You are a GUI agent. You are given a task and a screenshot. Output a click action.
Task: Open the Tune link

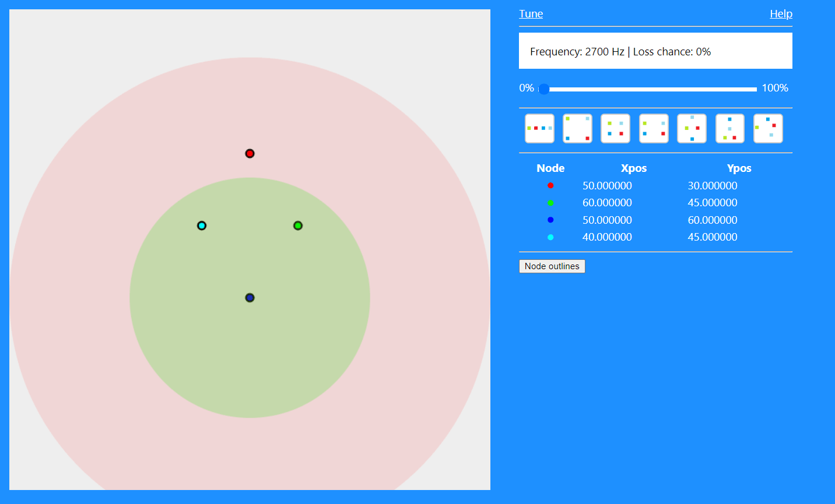pos(531,14)
